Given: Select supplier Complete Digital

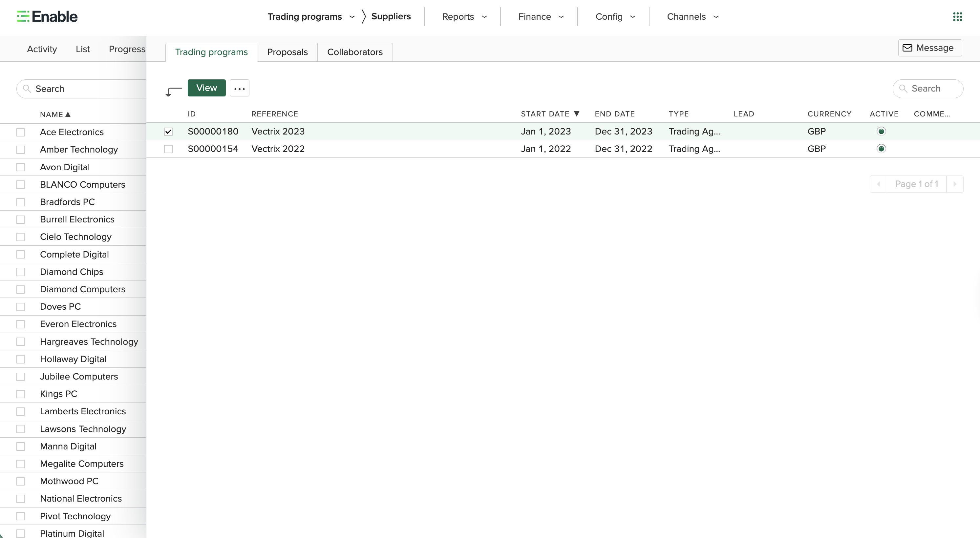Looking at the screenshot, I should [75, 254].
